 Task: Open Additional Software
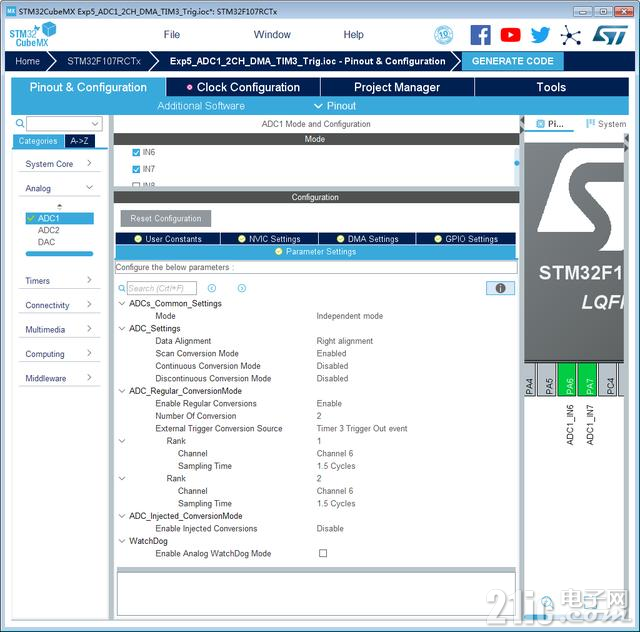(201, 106)
